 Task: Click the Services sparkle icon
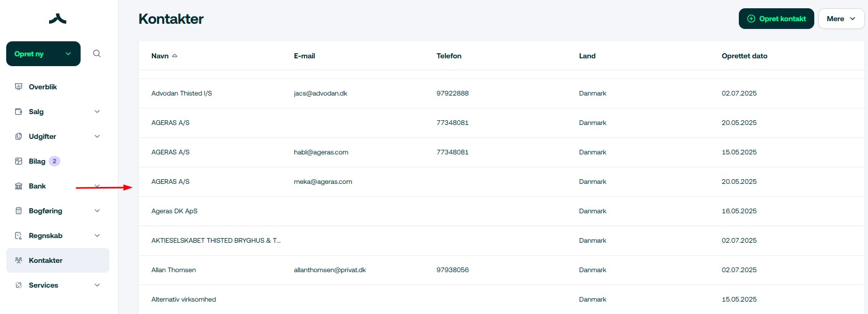click(x=19, y=285)
